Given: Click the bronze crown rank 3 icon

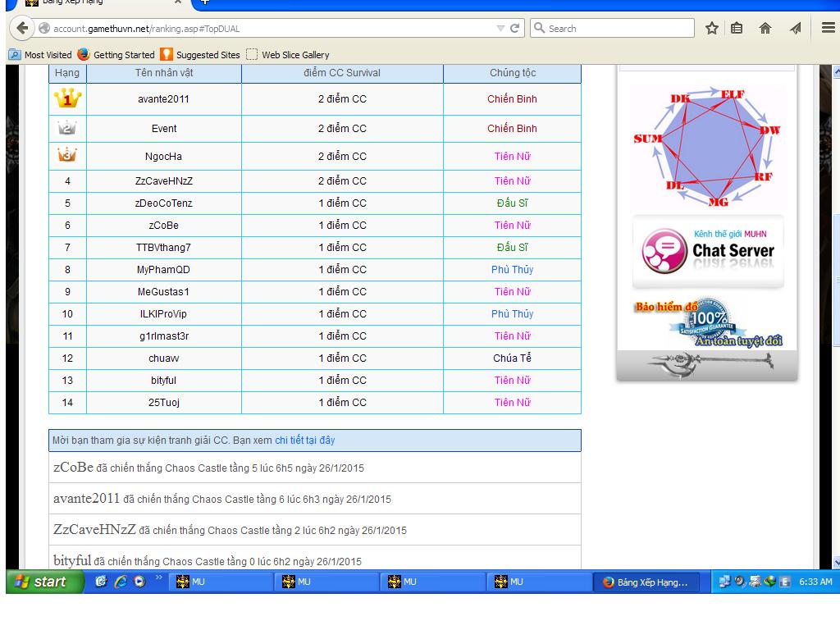Looking at the screenshot, I should pos(67,155).
